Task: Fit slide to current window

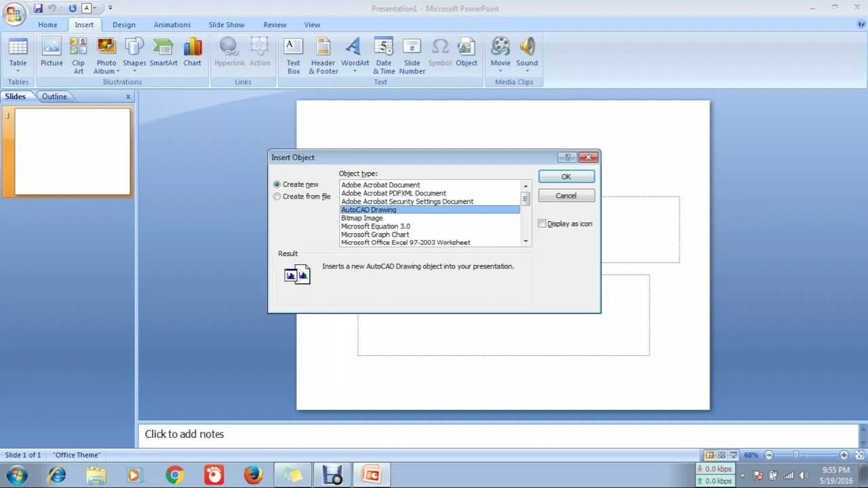Action: tap(859, 455)
